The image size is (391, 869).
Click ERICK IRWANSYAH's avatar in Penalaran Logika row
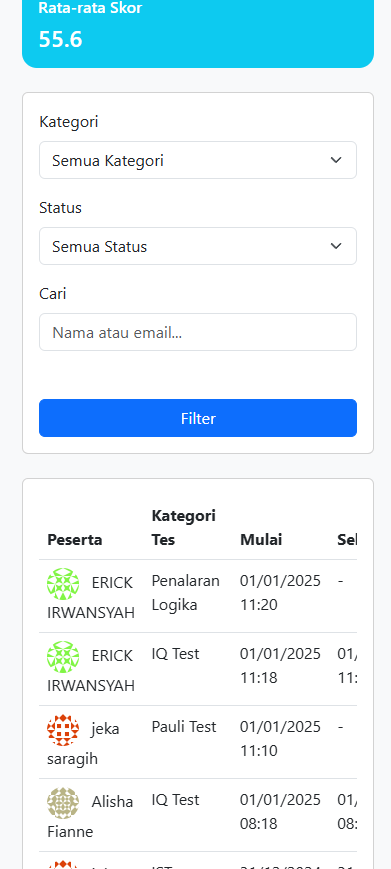coord(63,584)
